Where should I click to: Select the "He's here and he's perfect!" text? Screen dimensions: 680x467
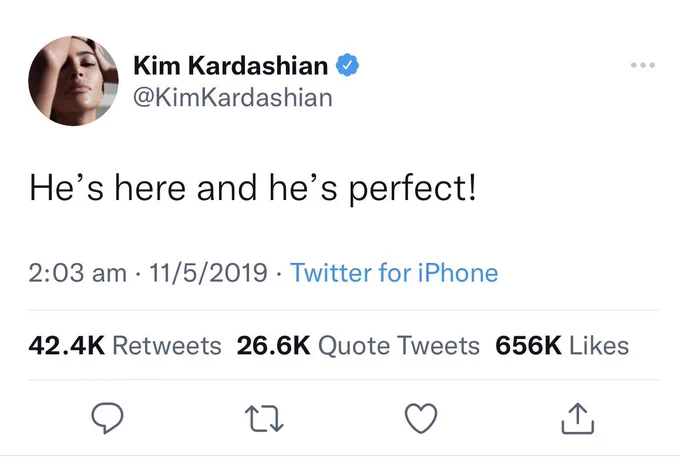click(253, 189)
